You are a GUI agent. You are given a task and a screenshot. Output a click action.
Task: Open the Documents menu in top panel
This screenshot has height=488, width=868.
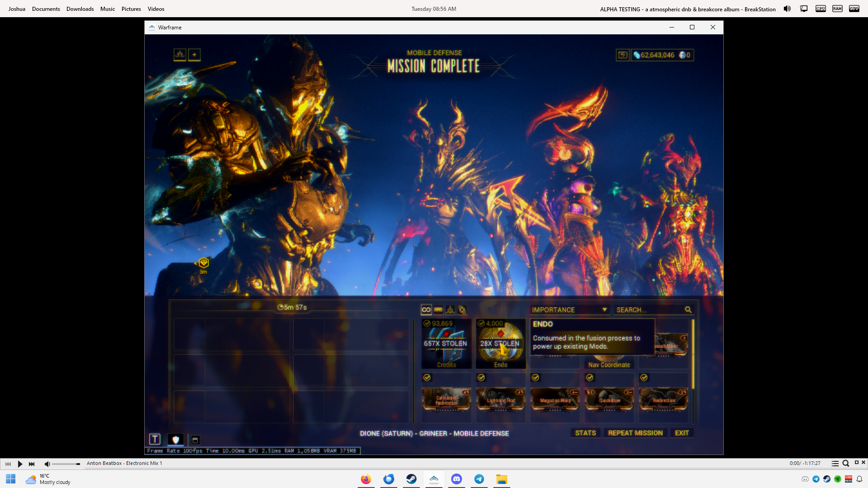tap(46, 9)
